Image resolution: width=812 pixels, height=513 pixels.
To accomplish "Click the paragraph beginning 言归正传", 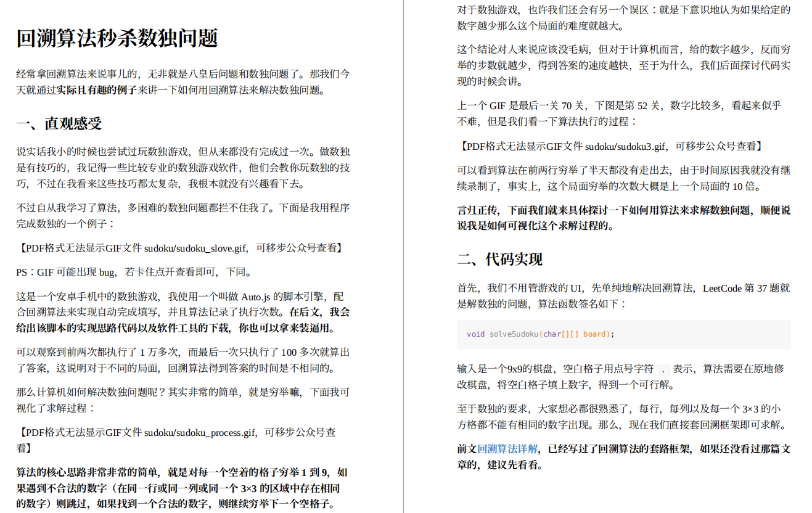I will pyautogui.click(x=623, y=218).
